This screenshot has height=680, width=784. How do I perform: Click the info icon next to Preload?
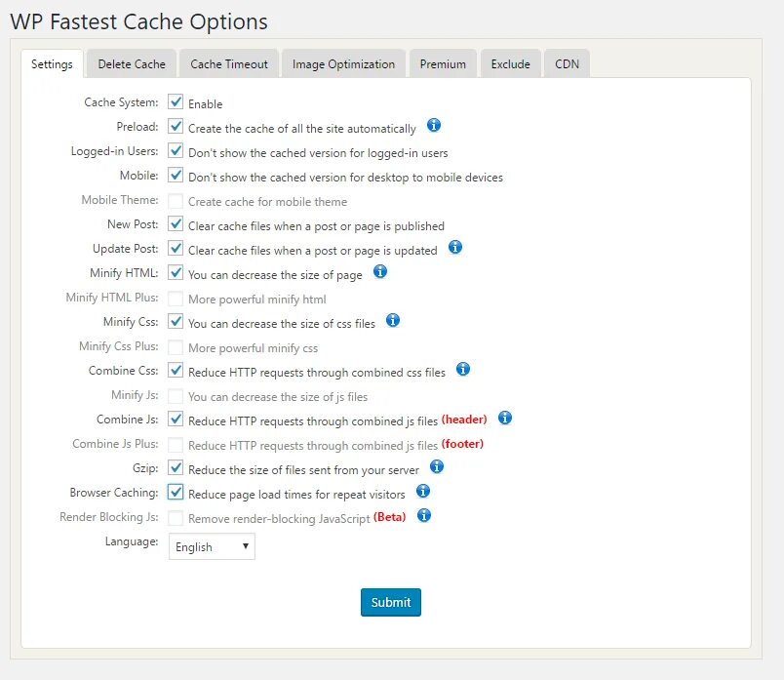434,126
